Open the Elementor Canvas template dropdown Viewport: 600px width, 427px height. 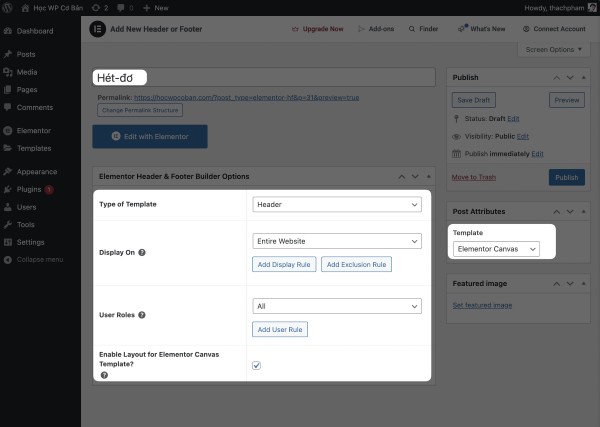click(496, 249)
